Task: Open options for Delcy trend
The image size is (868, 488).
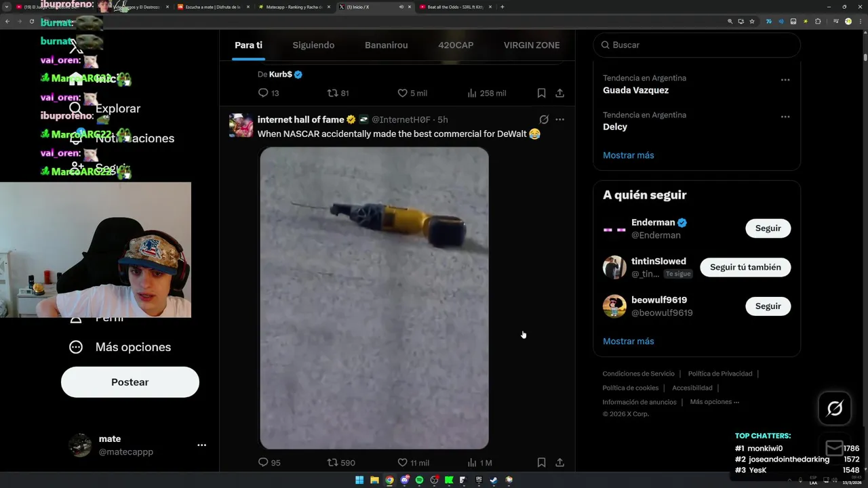Action: pos(785,117)
